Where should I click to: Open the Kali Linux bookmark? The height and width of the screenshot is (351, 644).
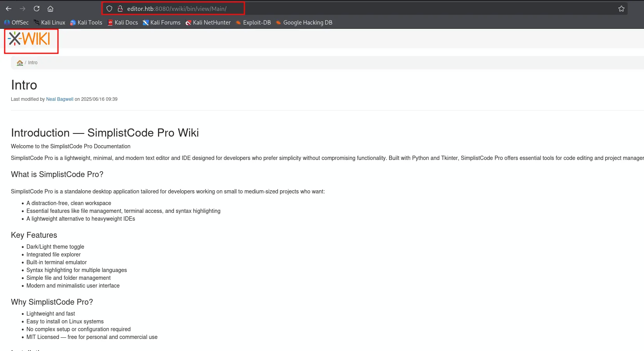pos(49,23)
